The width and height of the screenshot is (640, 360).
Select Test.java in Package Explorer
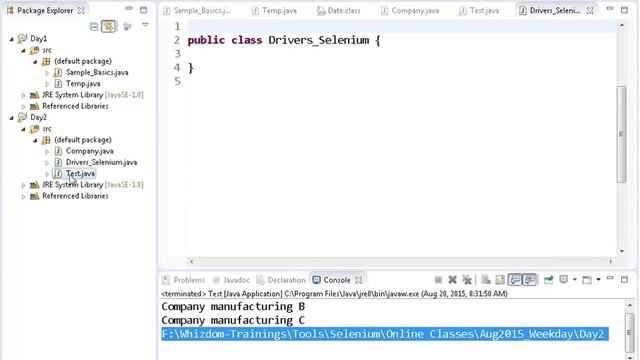80,173
